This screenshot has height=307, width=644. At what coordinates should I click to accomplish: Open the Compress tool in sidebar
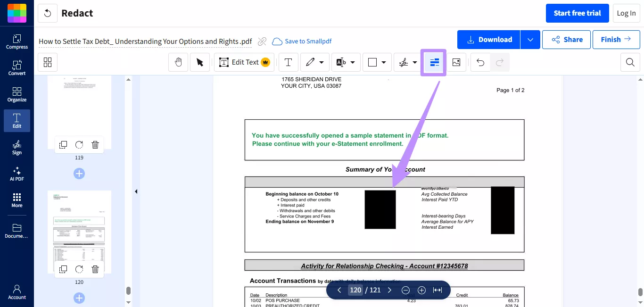coord(17,41)
